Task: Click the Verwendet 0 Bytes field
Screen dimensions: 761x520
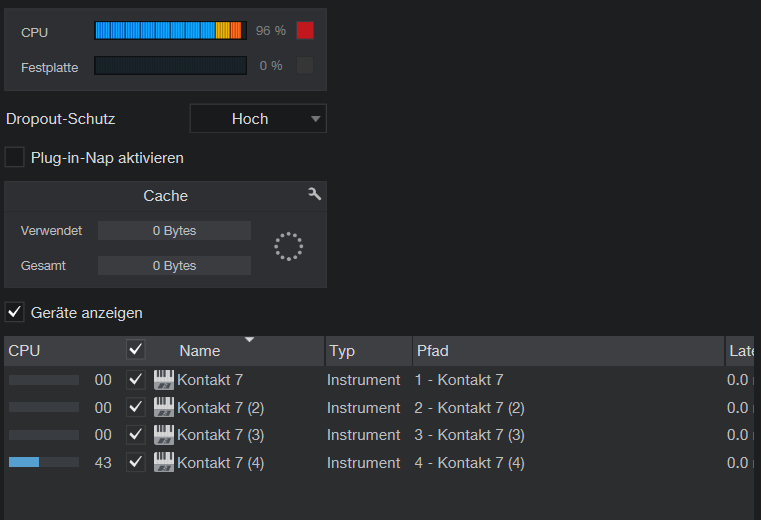Action: pos(174,231)
